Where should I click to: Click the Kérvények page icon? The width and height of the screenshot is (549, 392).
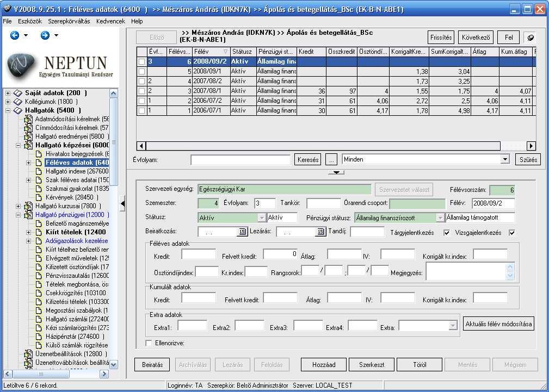(x=39, y=197)
